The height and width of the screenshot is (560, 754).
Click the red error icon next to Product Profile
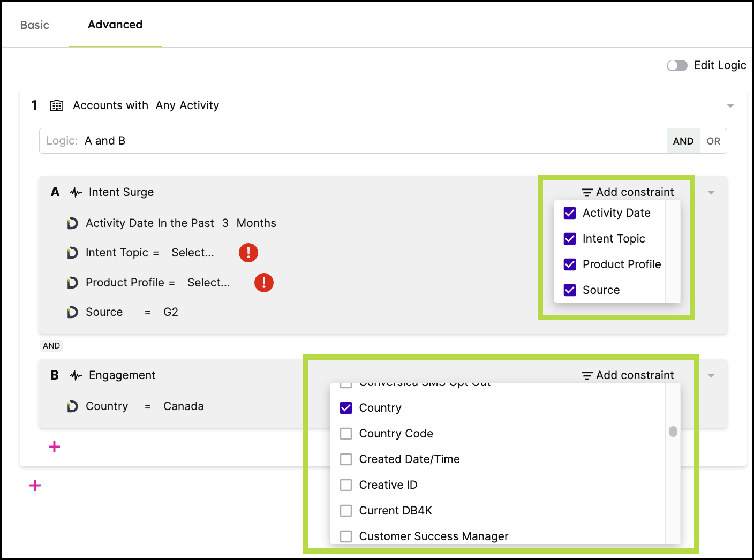point(264,282)
